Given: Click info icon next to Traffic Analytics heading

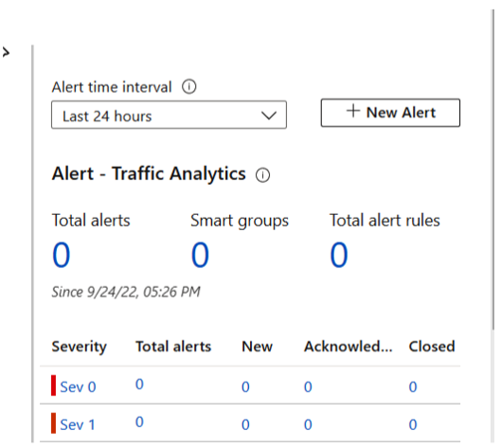Looking at the screenshot, I should (x=262, y=175).
